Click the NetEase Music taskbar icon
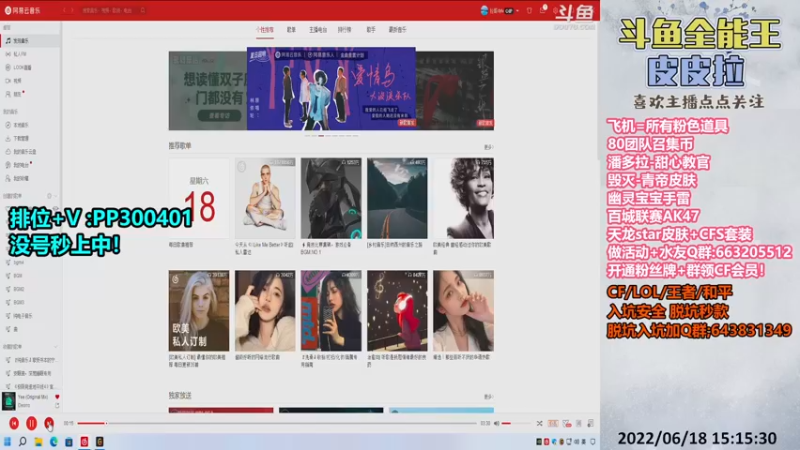800x450 pixels. point(84,441)
